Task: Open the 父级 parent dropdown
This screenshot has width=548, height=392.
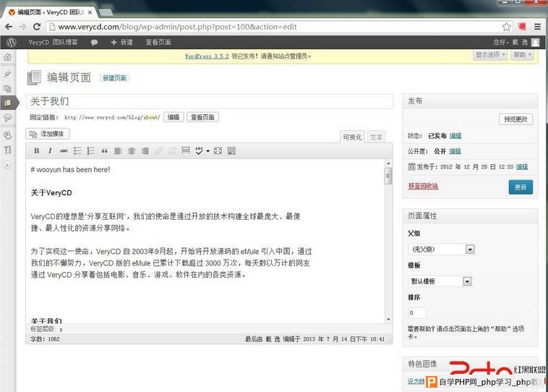Action: point(442,250)
